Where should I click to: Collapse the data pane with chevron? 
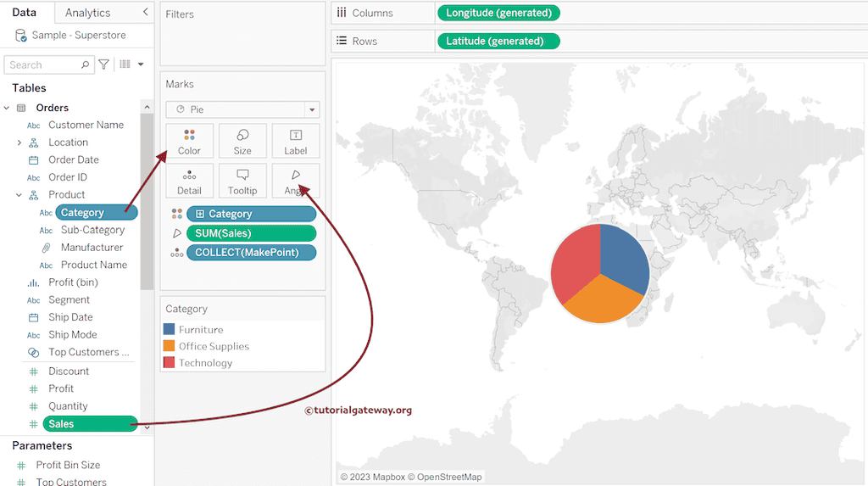(145, 12)
